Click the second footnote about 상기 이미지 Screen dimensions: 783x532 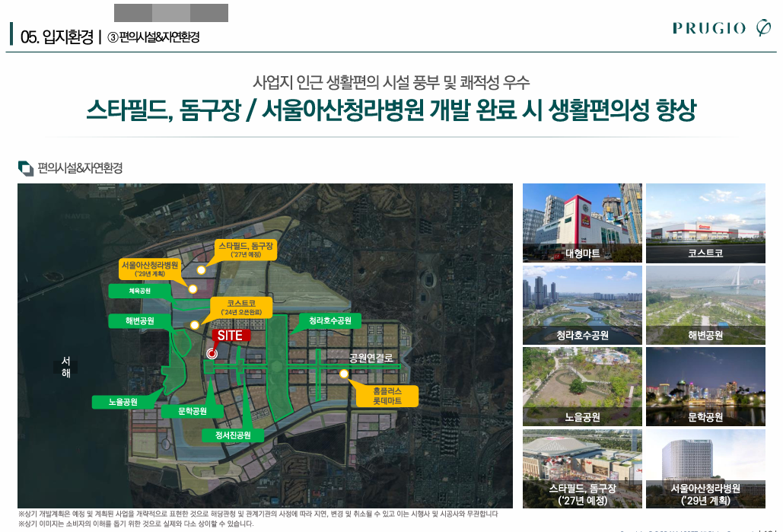(135, 524)
